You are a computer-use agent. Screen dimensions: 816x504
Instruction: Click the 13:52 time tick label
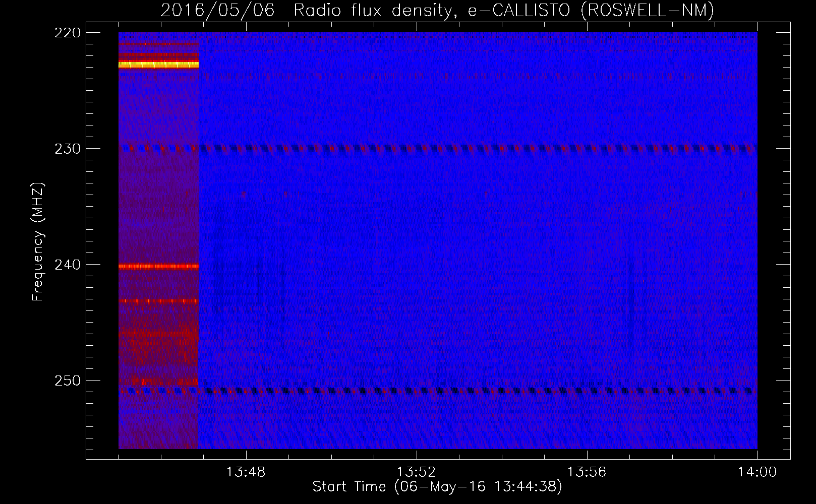(417, 472)
